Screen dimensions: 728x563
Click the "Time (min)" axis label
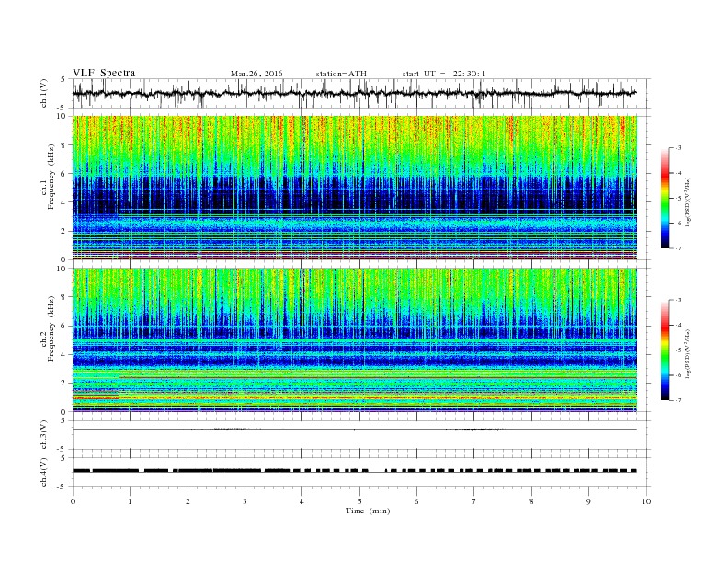coord(368,511)
